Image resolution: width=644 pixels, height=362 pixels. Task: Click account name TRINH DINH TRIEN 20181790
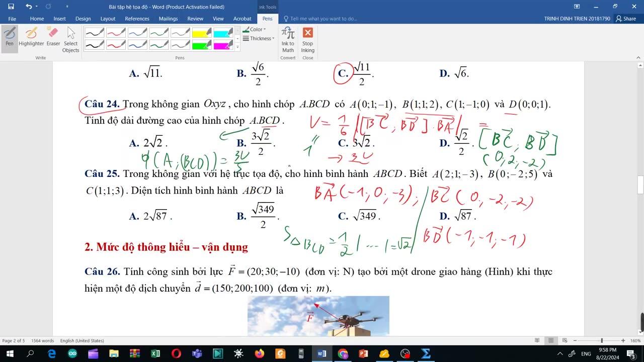[577, 19]
